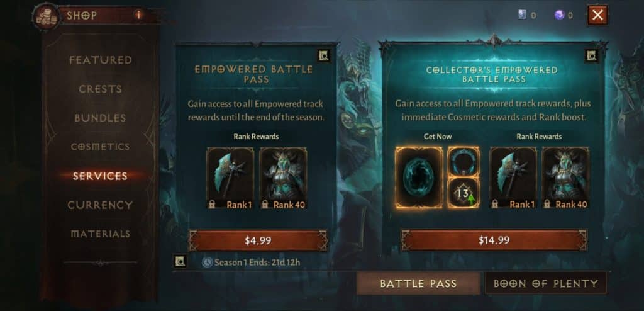Select the Battle Pass tab
The height and width of the screenshot is (311, 644).
pos(418,283)
